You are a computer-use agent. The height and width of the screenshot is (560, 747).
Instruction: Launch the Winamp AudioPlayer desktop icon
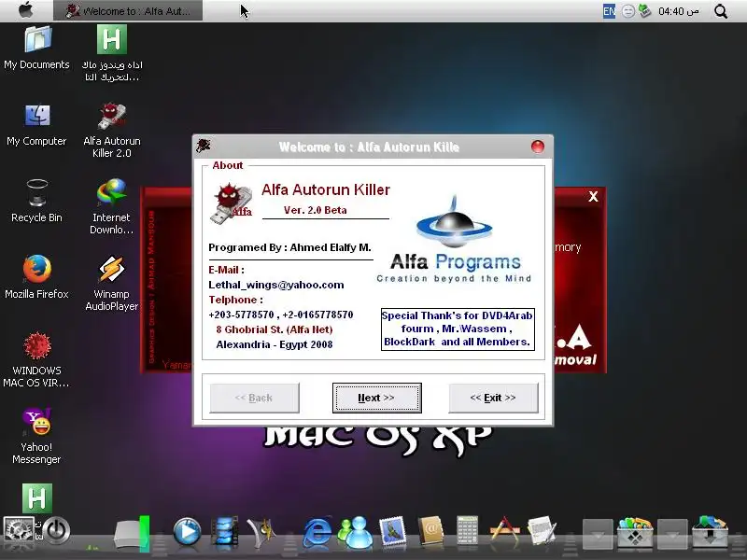pyautogui.click(x=112, y=284)
